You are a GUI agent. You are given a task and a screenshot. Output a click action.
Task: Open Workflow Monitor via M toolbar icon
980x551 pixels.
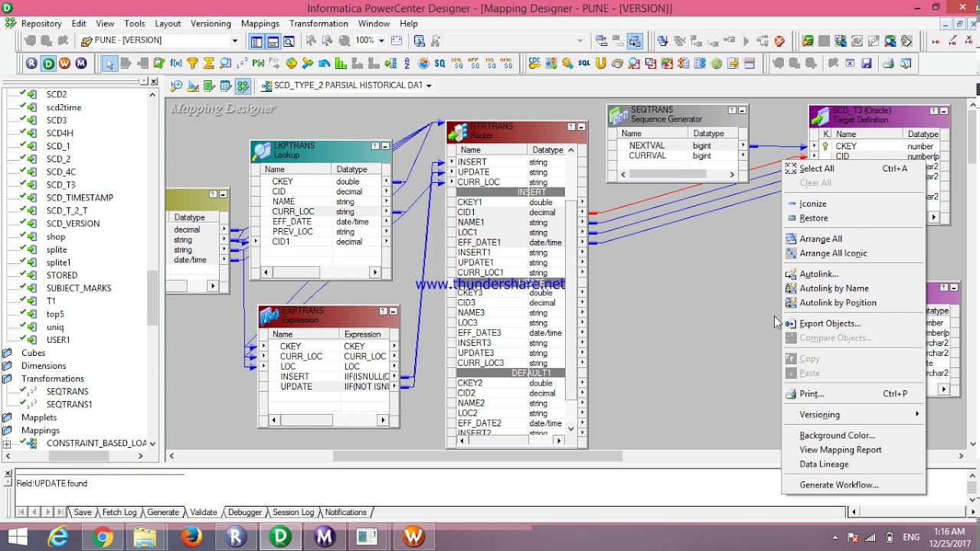(x=80, y=64)
